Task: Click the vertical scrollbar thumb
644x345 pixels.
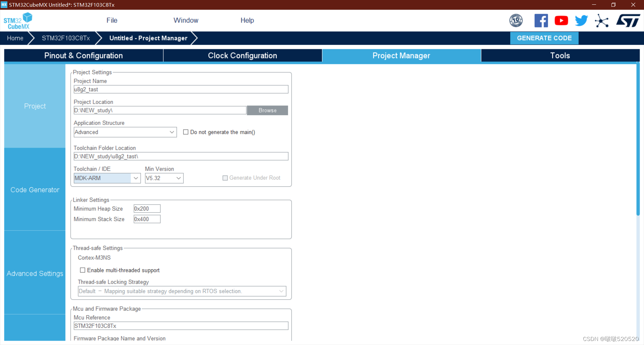Action: pyautogui.click(x=638, y=139)
